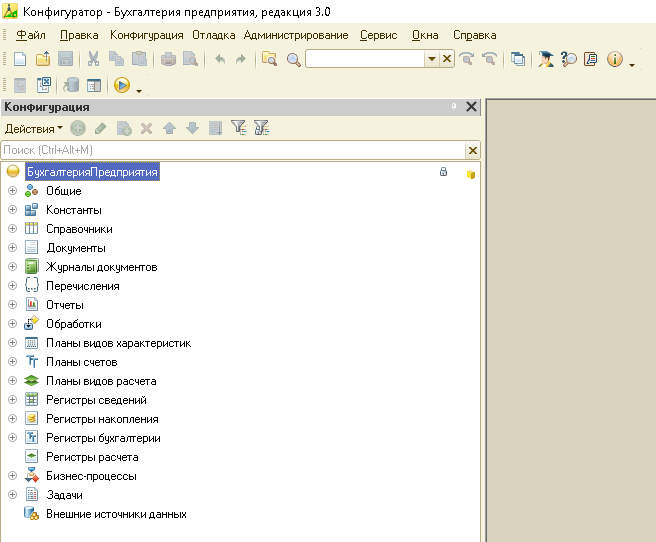
Task: Expand the Обработки tree node
Action: point(13,324)
